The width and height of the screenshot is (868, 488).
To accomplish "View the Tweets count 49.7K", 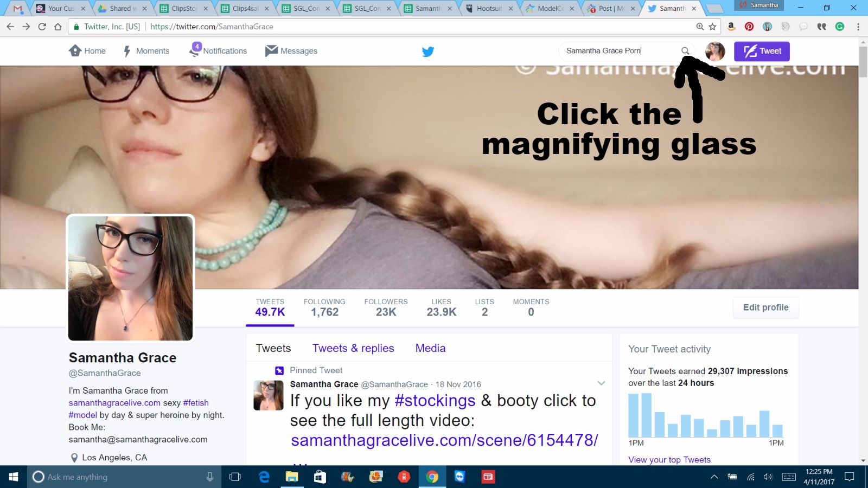I will (x=270, y=308).
